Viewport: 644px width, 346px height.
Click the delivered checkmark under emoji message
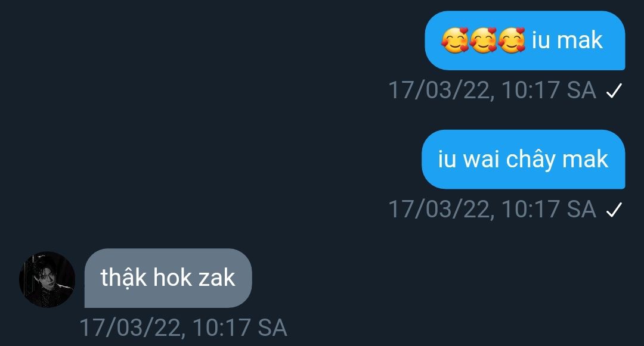coord(614,91)
